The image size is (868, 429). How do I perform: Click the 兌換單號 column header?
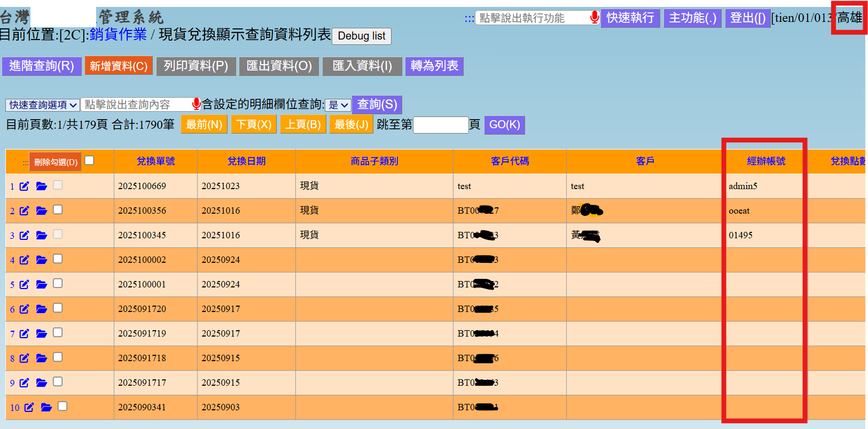pos(155,161)
